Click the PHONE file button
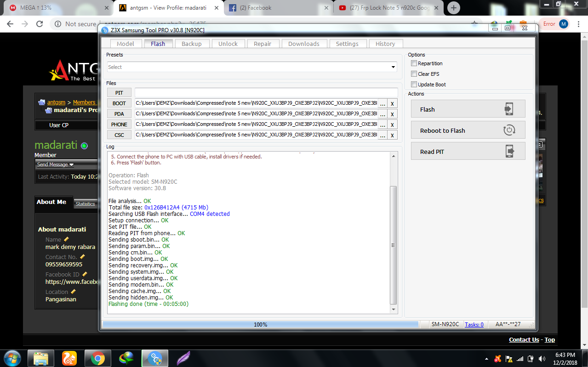Viewport: 588px width, 367px height. coord(119,124)
